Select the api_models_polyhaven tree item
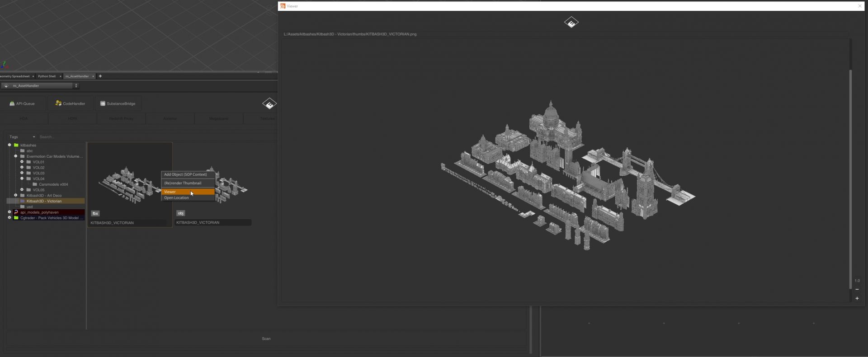This screenshot has width=868, height=357. [x=39, y=212]
